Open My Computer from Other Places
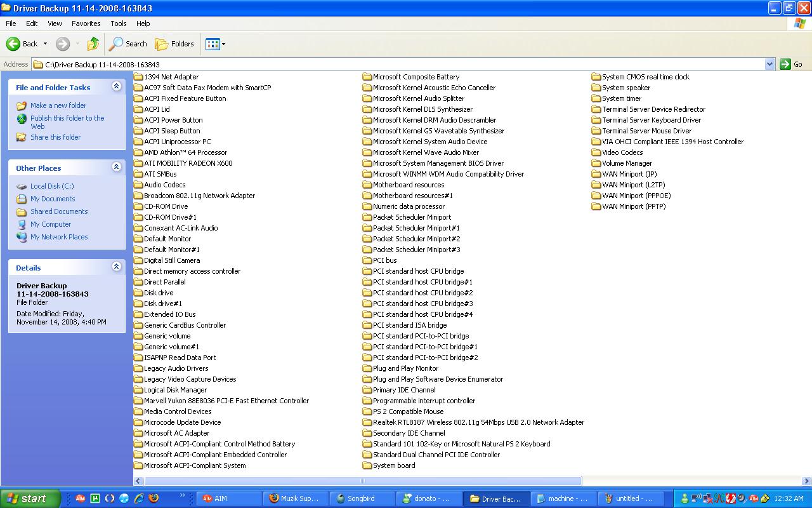812x508 pixels. click(51, 224)
